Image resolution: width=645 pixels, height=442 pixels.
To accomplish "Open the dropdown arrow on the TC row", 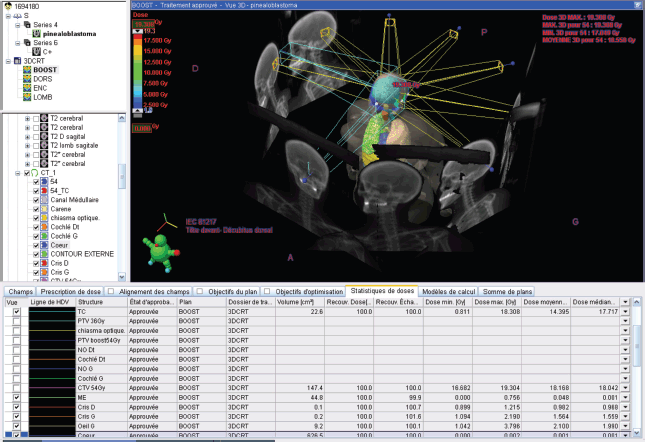I will tap(625, 312).
